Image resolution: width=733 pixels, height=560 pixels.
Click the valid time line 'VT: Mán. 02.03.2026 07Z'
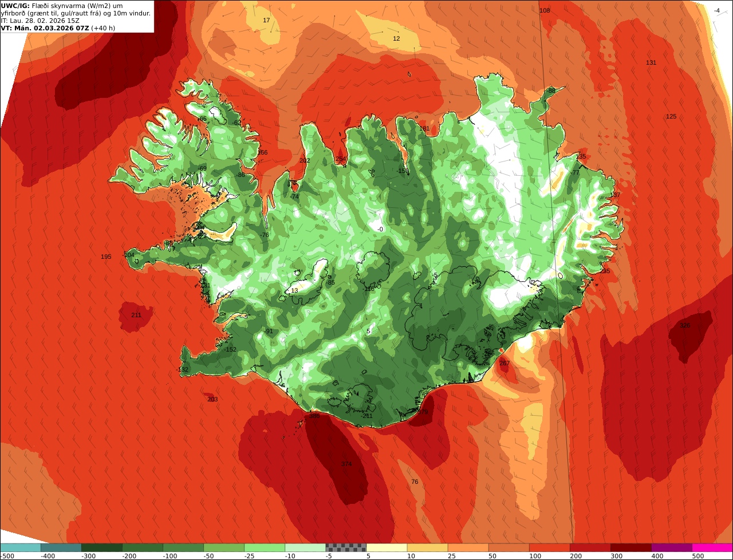[x=45, y=28]
